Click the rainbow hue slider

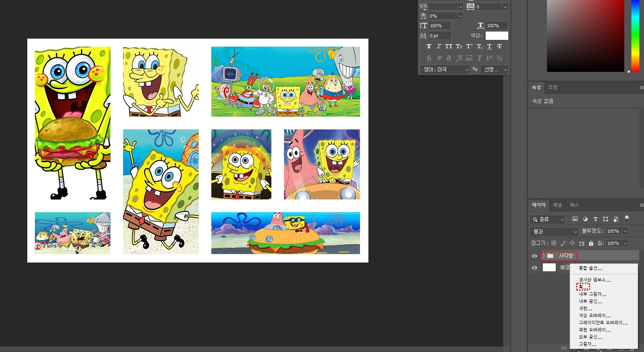coord(635,36)
